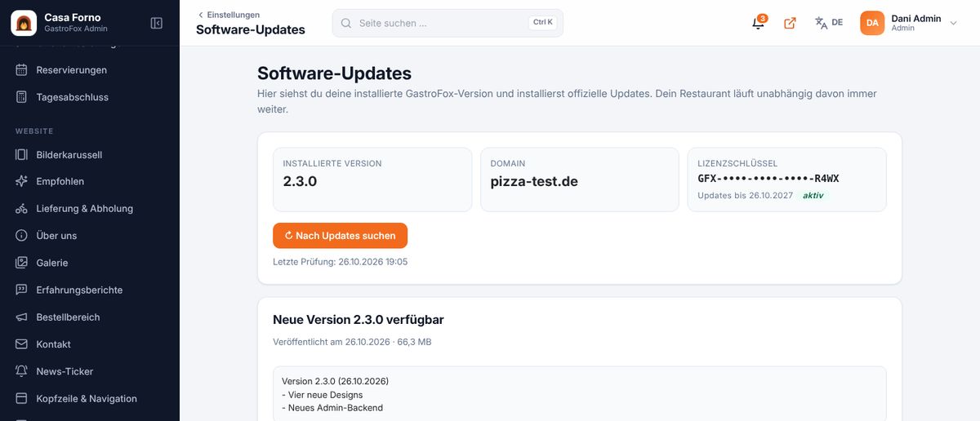Click the domain pizza-test.de
Screen dimensions: 980x421
coord(534,181)
